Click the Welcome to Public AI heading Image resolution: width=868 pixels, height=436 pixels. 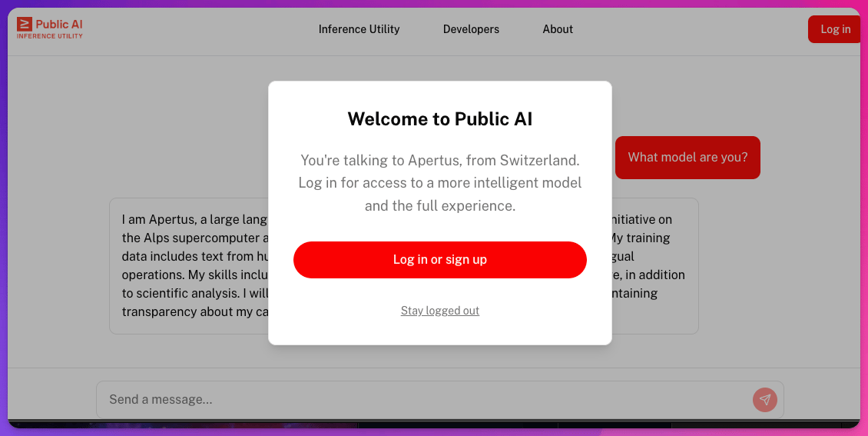[x=440, y=119]
